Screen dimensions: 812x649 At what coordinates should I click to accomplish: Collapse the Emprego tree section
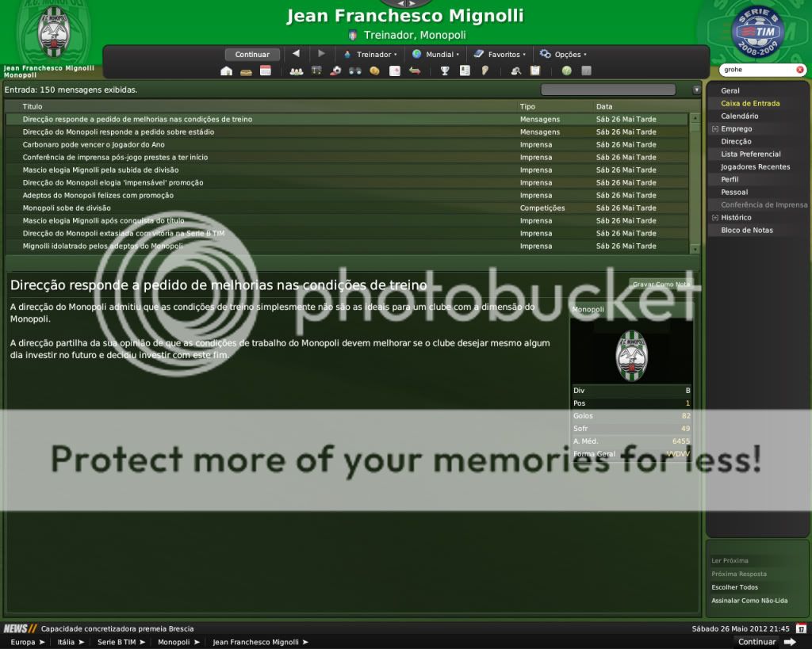[714, 129]
